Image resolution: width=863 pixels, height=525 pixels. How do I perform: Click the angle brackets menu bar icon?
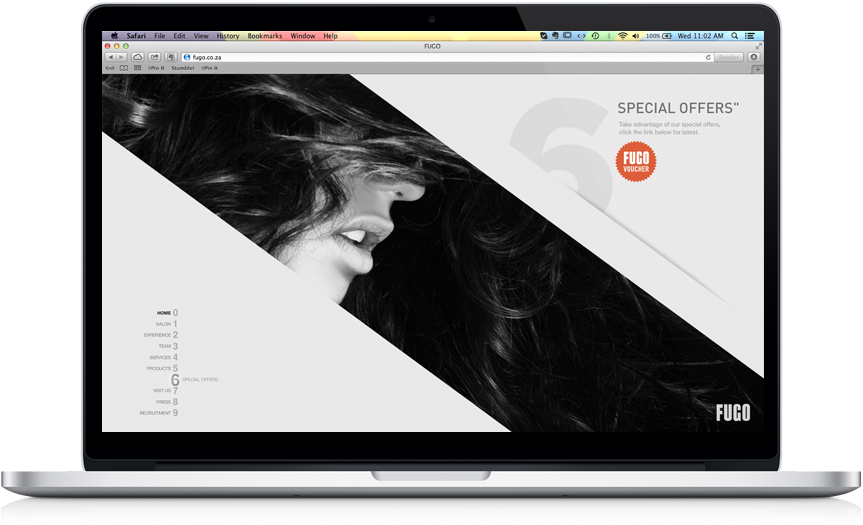tap(581, 36)
